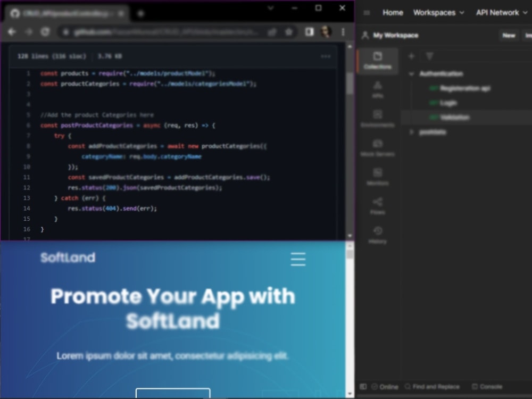This screenshot has height=399, width=532.
Task: Open the Environments panel in Postman
Action: [x=378, y=117]
